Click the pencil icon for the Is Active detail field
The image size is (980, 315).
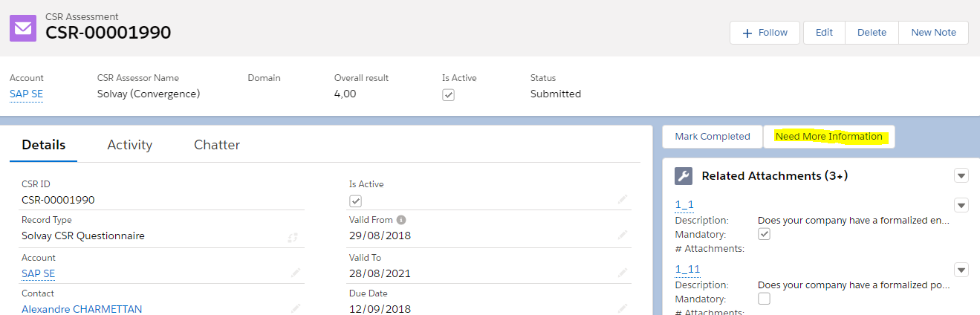pyautogui.click(x=623, y=199)
